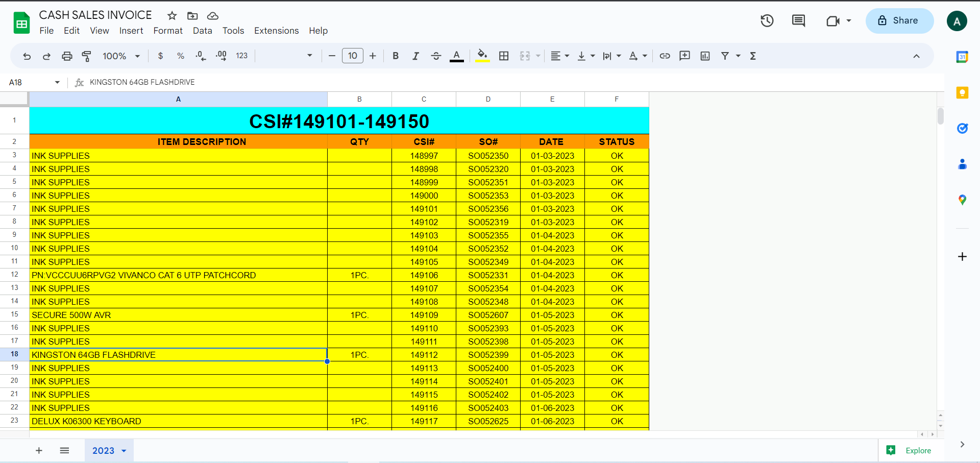Open the fill color picker

pyautogui.click(x=482, y=56)
